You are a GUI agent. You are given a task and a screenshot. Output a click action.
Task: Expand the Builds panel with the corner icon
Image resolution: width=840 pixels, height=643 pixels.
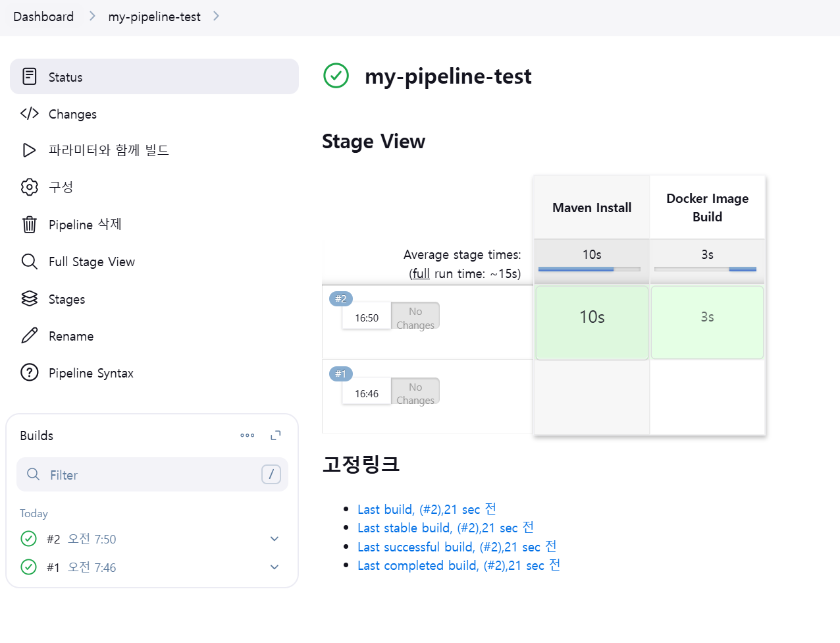pyautogui.click(x=276, y=435)
